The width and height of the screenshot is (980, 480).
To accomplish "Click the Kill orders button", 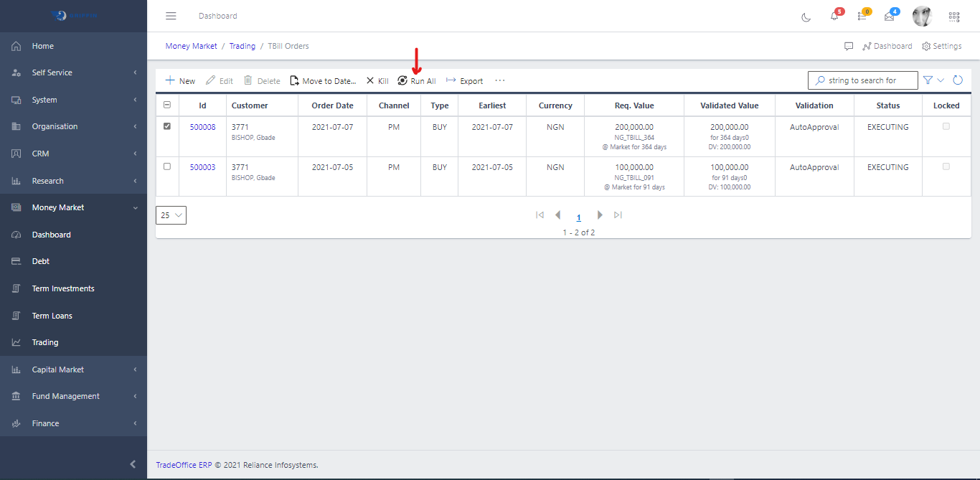I will (x=377, y=81).
